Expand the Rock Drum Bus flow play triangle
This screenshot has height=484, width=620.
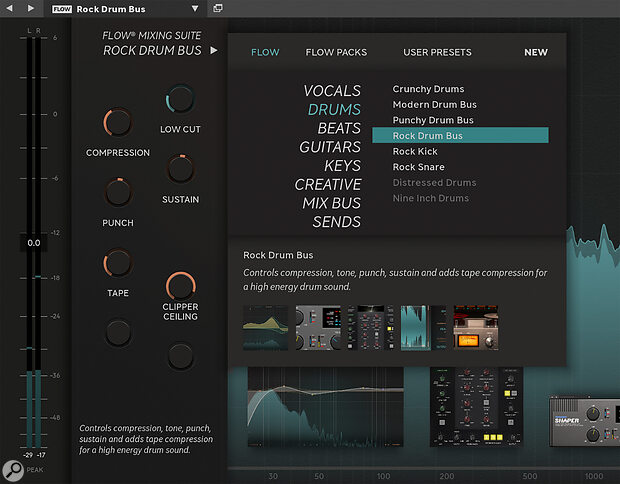pos(214,51)
